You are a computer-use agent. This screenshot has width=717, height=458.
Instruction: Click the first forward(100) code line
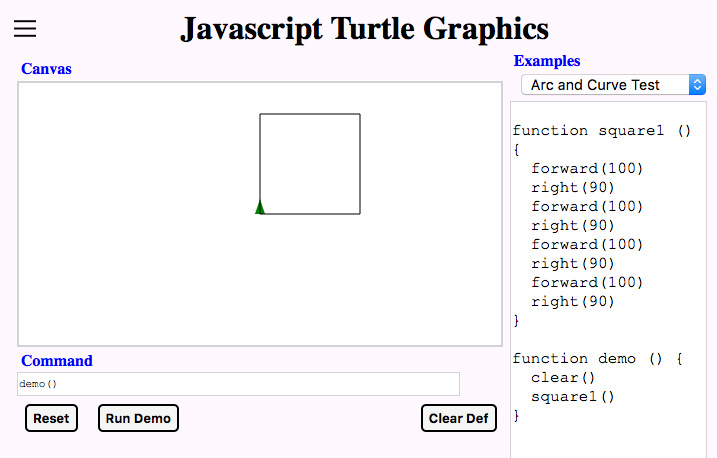tap(587, 169)
